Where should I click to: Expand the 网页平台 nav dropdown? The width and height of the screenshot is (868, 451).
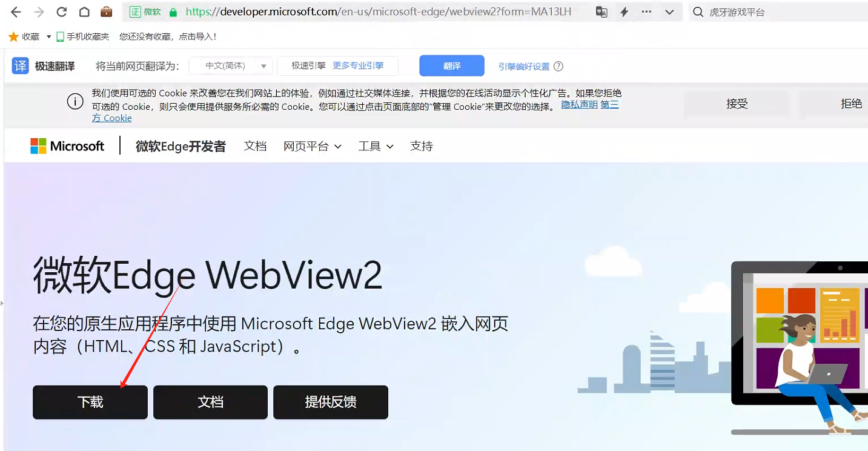coord(313,146)
